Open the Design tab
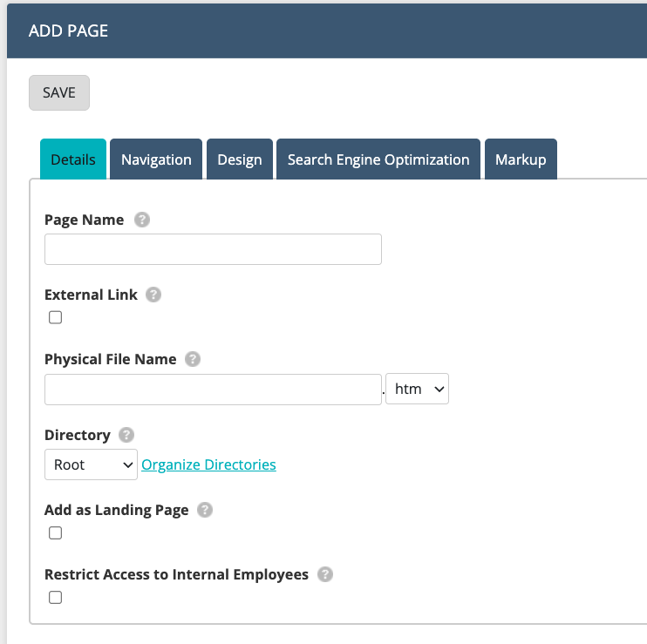The width and height of the screenshot is (647, 644). click(240, 159)
